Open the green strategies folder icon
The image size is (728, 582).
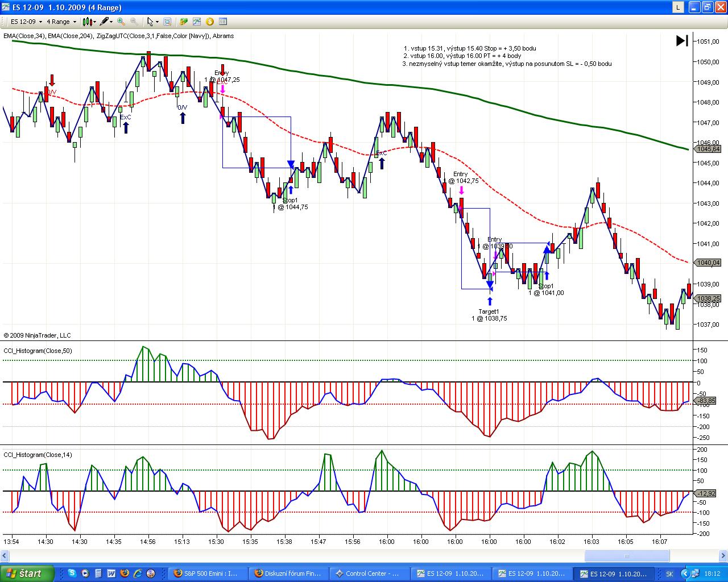tap(184, 22)
